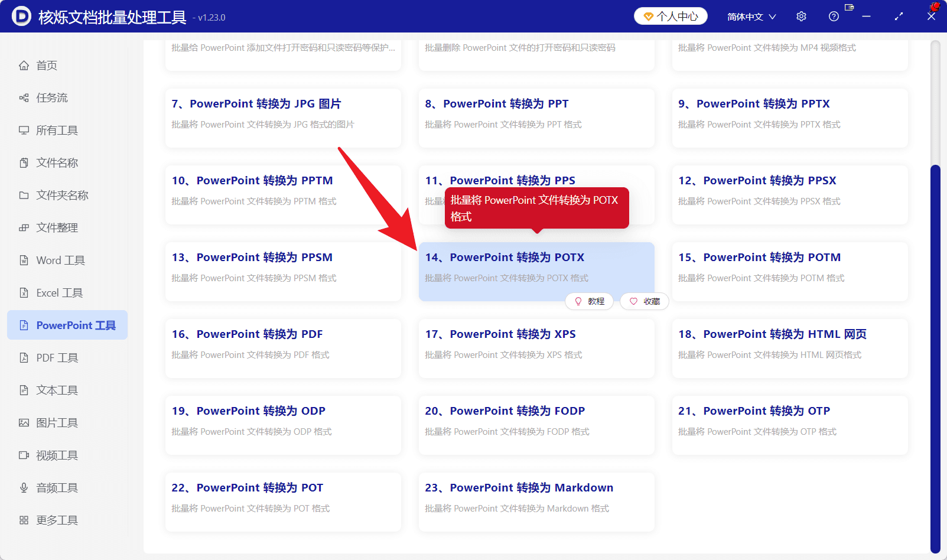The height and width of the screenshot is (560, 947).
Task: Open the 个人中心 button
Action: tap(671, 17)
